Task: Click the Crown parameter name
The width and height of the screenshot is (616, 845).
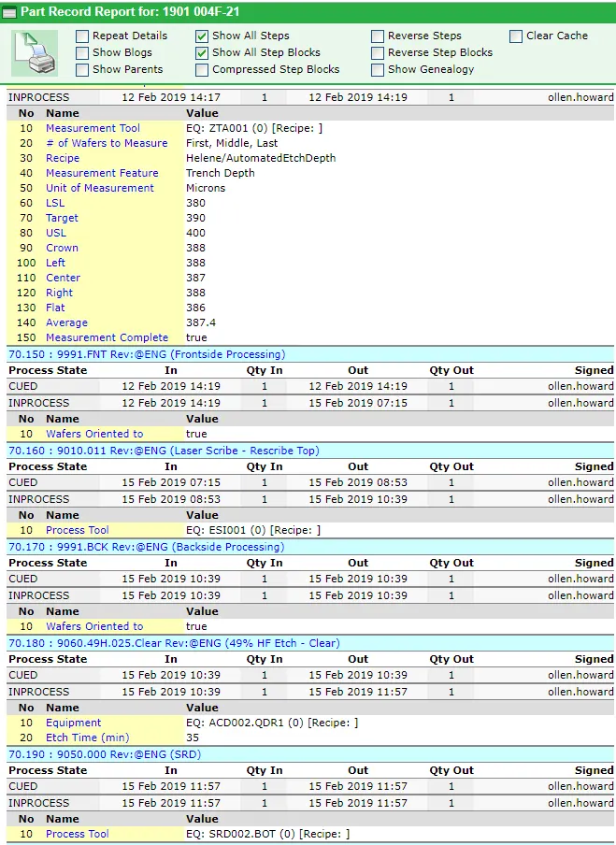Action: (62, 248)
